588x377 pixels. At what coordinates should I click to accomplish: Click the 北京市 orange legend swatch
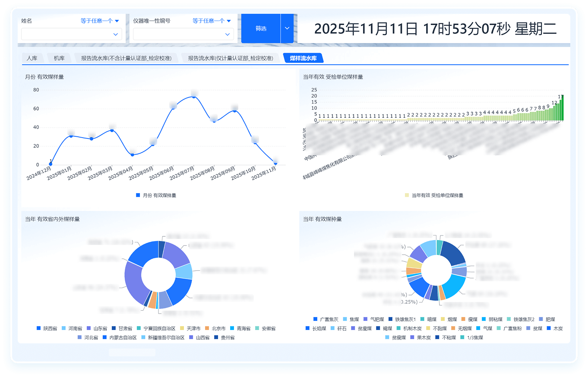(207, 329)
